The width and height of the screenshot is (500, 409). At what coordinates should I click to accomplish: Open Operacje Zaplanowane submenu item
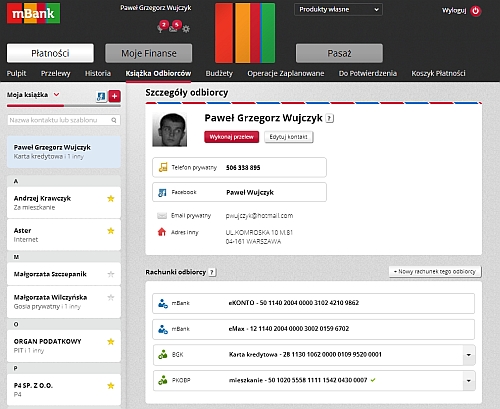[286, 73]
